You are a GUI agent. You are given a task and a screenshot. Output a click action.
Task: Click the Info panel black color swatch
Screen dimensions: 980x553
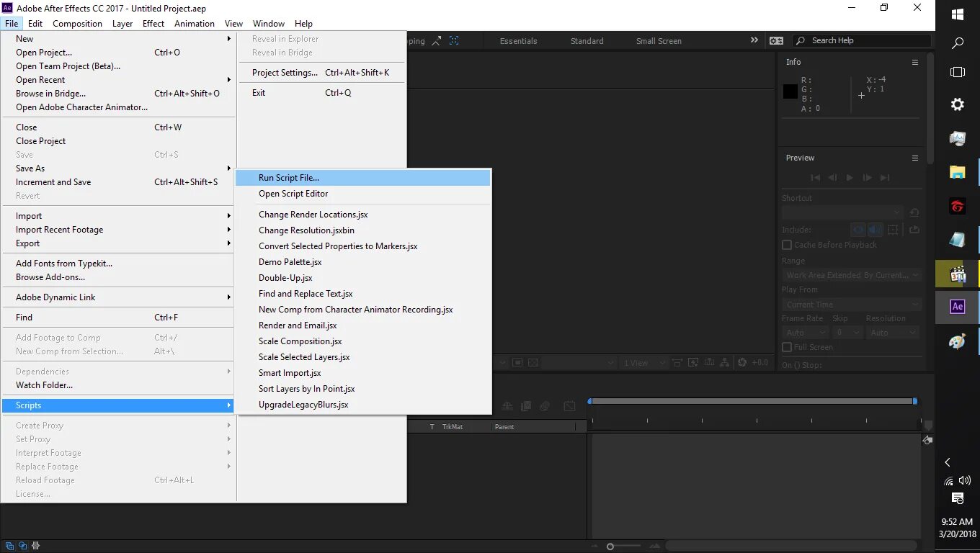coord(790,91)
